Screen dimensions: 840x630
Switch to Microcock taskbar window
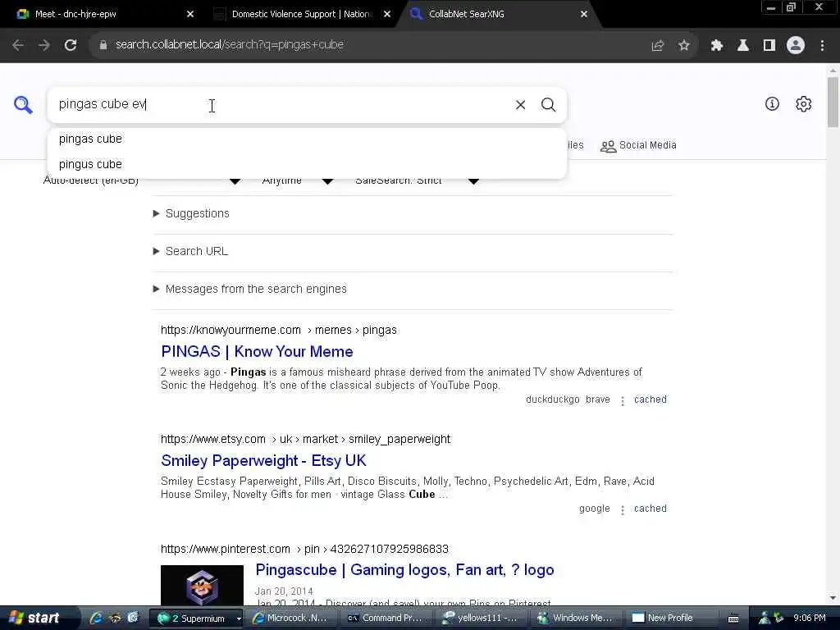click(292, 619)
